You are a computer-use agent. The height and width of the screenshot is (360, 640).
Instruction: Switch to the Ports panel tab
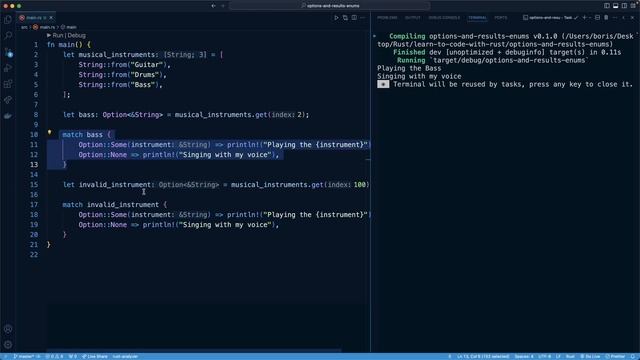point(500,18)
